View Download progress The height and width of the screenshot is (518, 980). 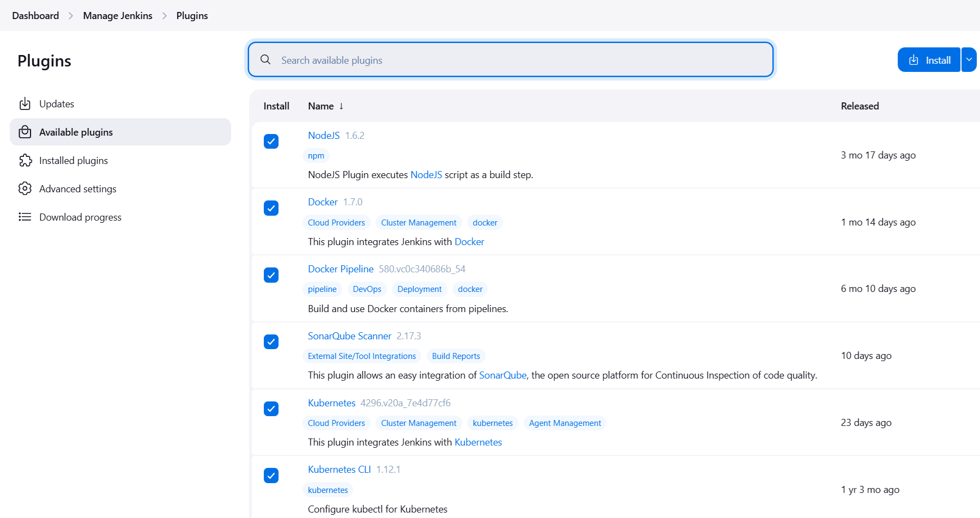click(x=120, y=217)
